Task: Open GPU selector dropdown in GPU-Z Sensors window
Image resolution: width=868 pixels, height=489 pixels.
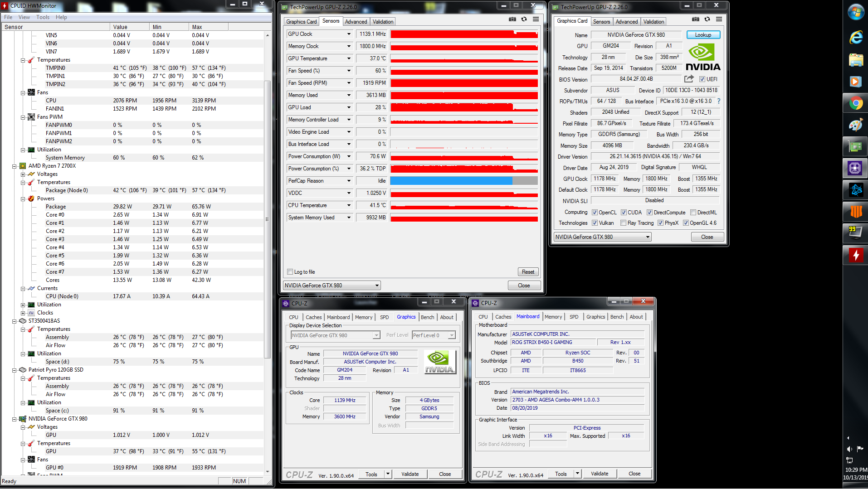Action: [332, 286]
